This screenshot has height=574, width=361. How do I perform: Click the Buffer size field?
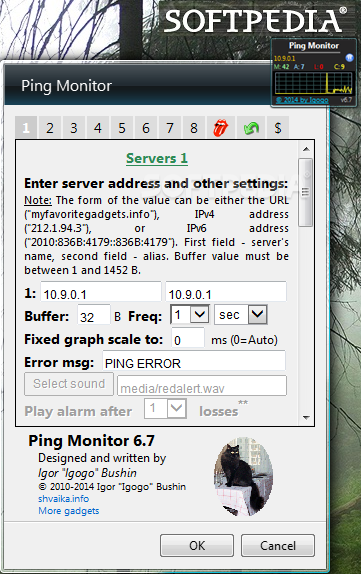[94, 315]
